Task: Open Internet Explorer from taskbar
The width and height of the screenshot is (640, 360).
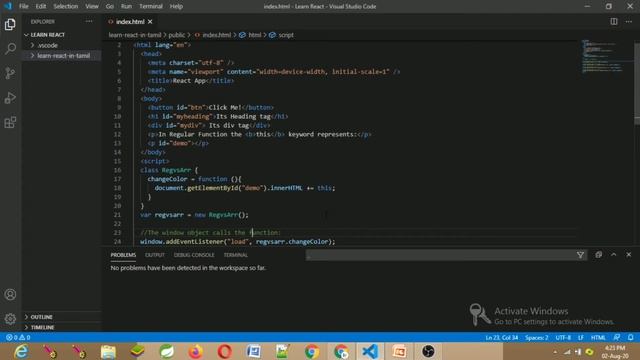Action: point(21,351)
